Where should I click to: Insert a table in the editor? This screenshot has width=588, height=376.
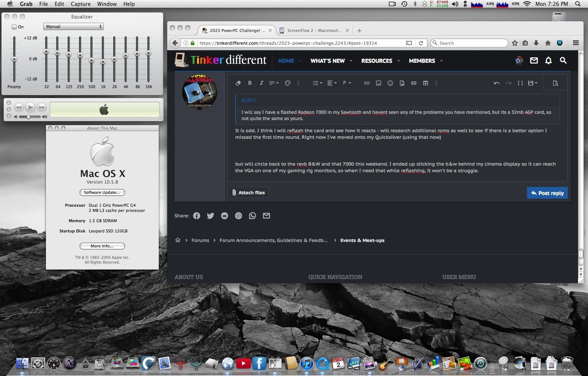point(426,83)
